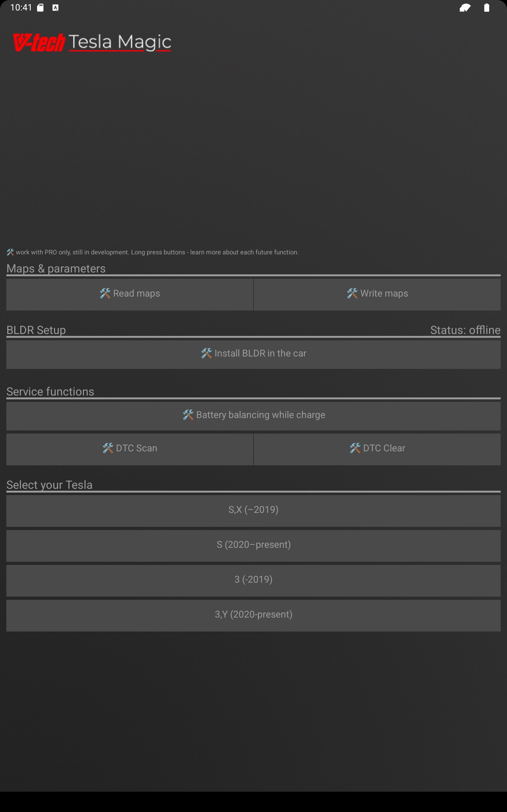
Task: Tap tools icon beside Install BLDR
Action: (x=207, y=353)
